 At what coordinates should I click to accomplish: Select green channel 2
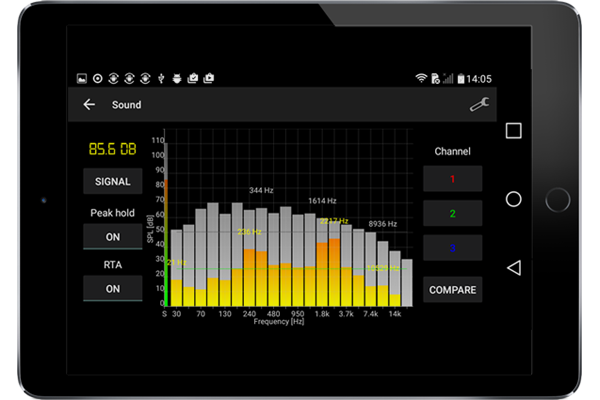[x=452, y=213]
